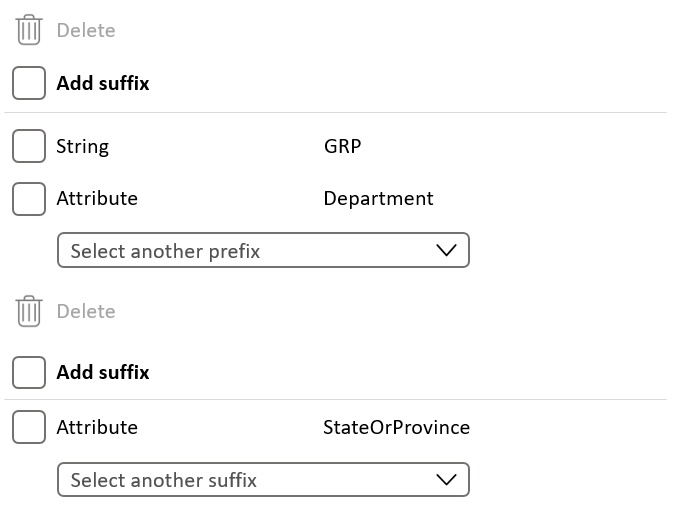The height and width of the screenshot is (513, 678).
Task: Tick the checkbox beside the String GRP row
Action: (29, 146)
